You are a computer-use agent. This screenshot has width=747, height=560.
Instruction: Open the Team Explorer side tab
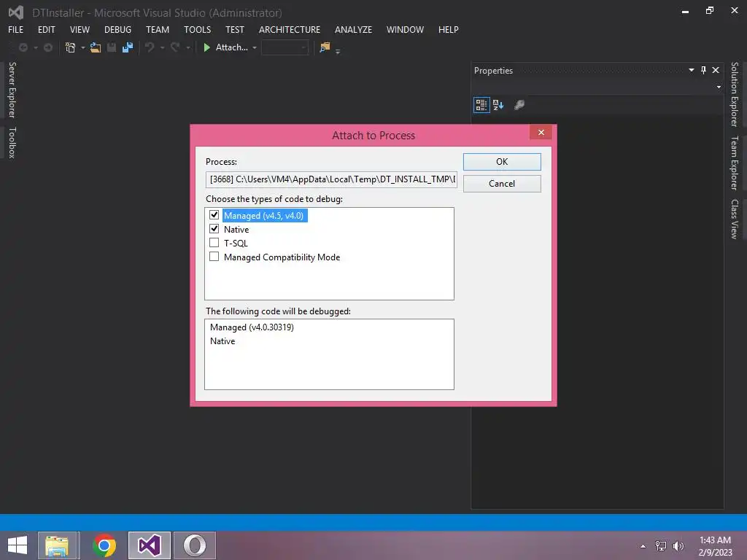[735, 163]
